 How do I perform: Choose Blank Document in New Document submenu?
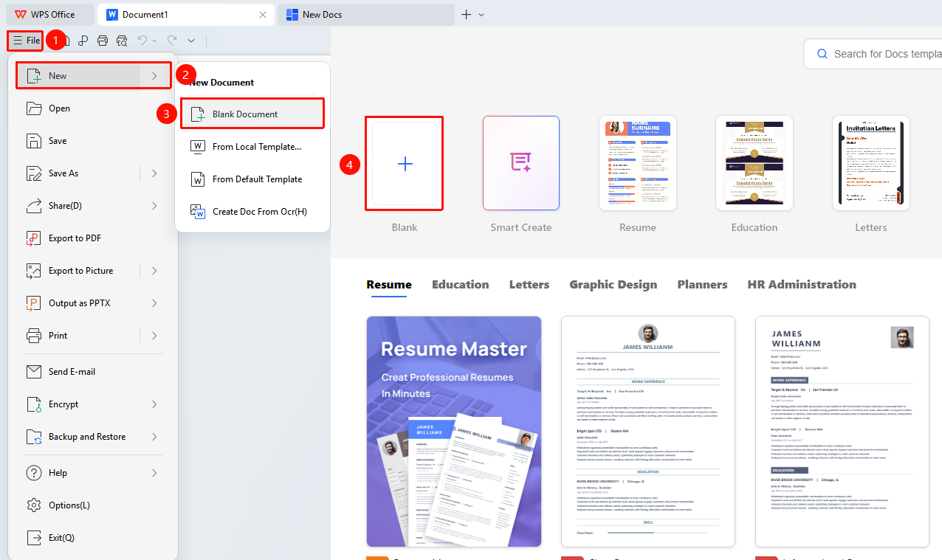(x=252, y=114)
